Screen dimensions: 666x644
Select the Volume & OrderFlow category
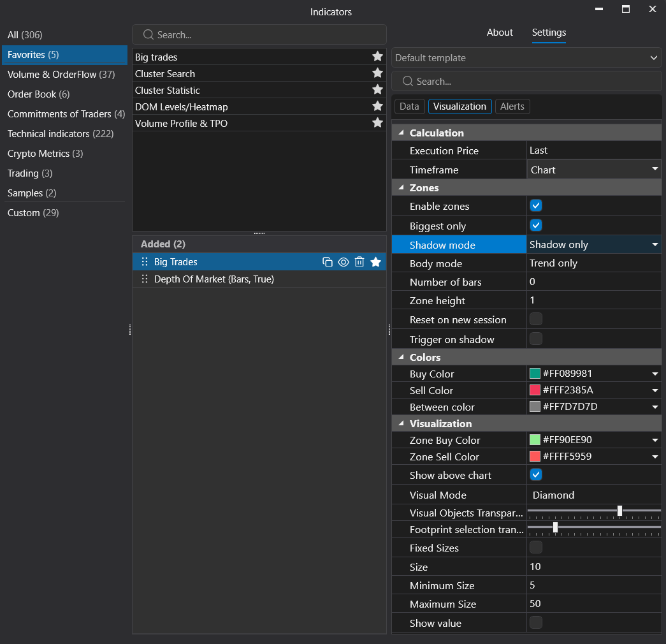click(x=61, y=75)
